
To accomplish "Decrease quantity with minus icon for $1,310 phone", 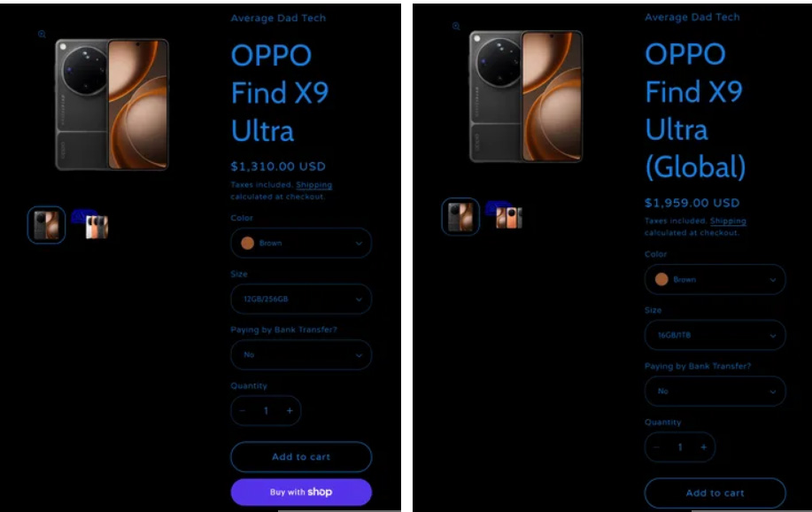I will pos(243,410).
